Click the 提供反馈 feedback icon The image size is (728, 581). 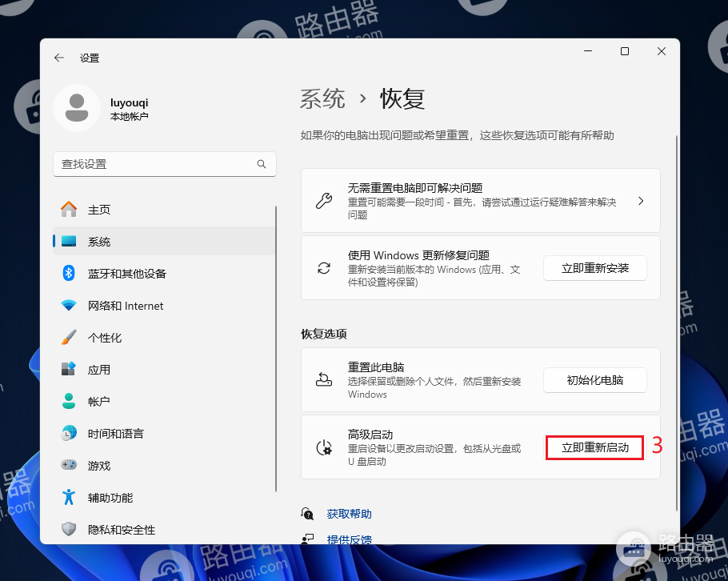[x=307, y=539]
